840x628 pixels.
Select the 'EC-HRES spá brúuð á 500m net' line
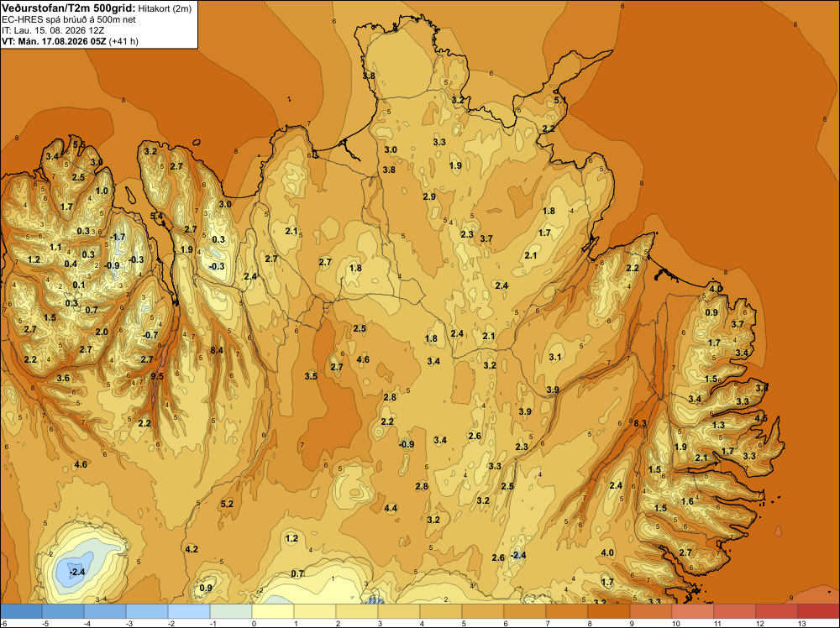click(69, 19)
